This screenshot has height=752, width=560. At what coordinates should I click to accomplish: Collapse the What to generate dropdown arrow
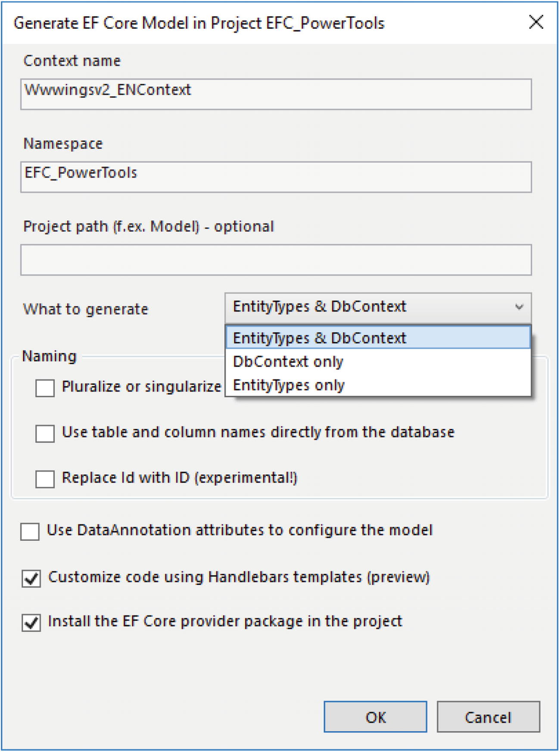[519, 307]
